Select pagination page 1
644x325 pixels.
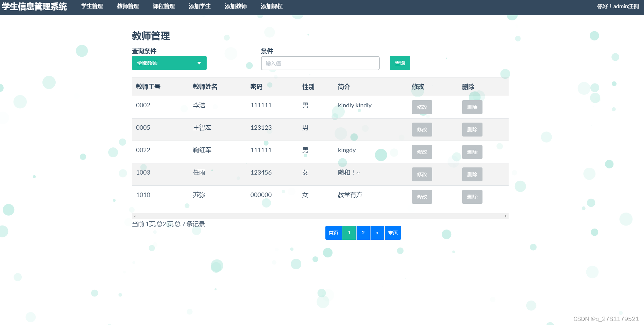349,233
